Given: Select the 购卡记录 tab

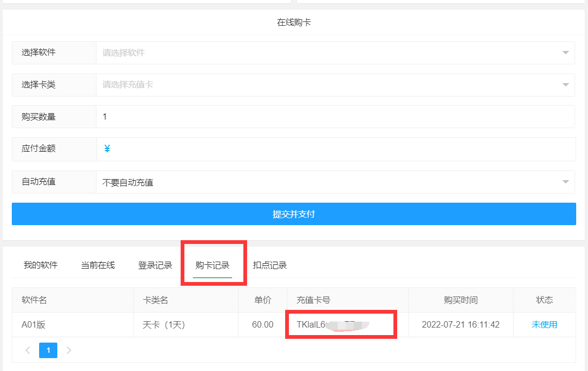Looking at the screenshot, I should [x=212, y=265].
